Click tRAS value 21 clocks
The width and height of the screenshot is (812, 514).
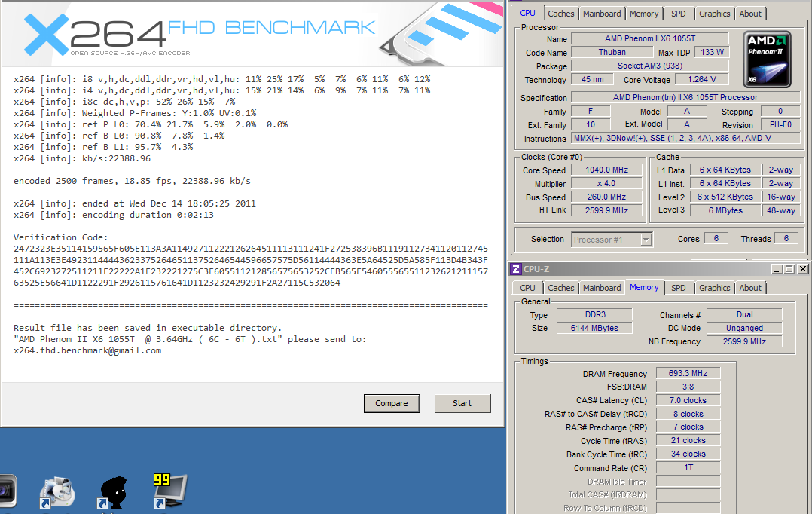(x=688, y=440)
